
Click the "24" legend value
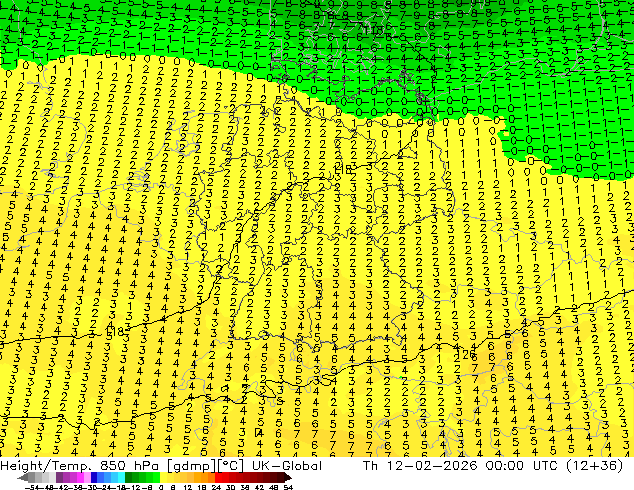tap(216, 487)
